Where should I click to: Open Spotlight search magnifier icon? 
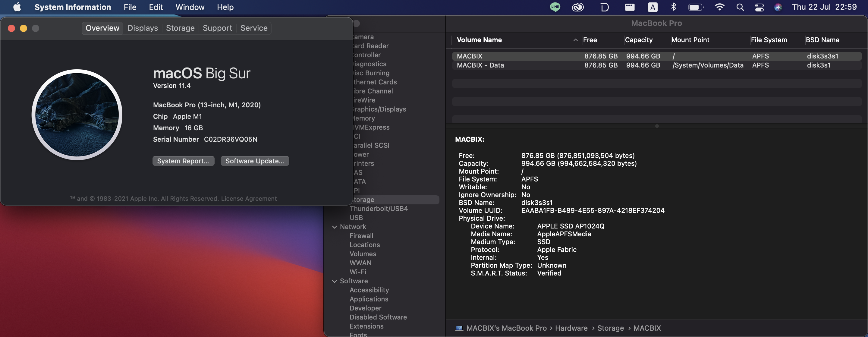coord(740,7)
